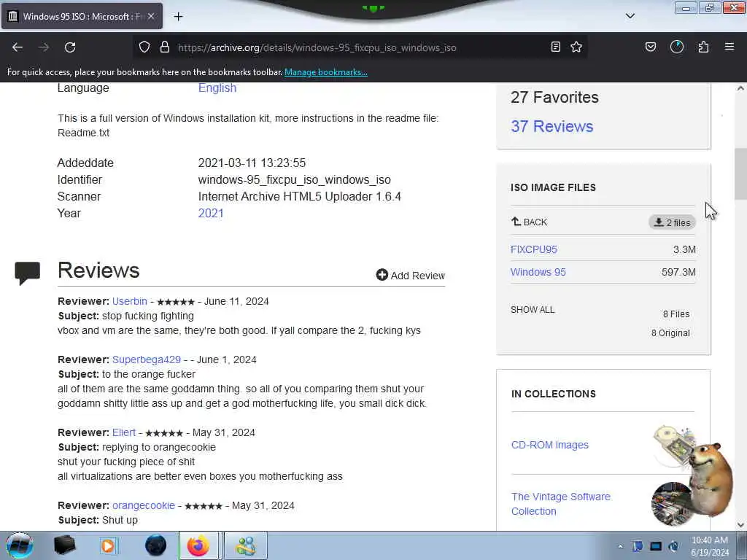View reviewer orangecookie's profile
Screen dimensions: 747x560
pos(144,505)
